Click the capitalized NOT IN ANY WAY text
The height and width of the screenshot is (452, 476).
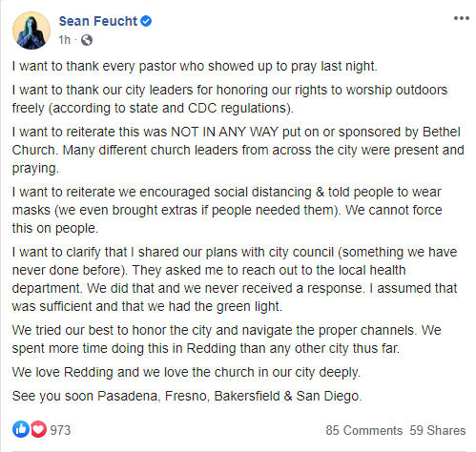click(225, 132)
